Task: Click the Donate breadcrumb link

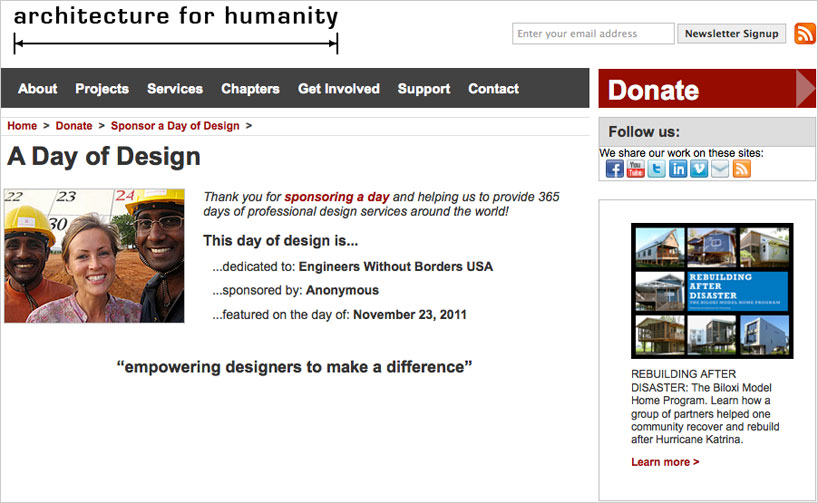Action: point(74,126)
